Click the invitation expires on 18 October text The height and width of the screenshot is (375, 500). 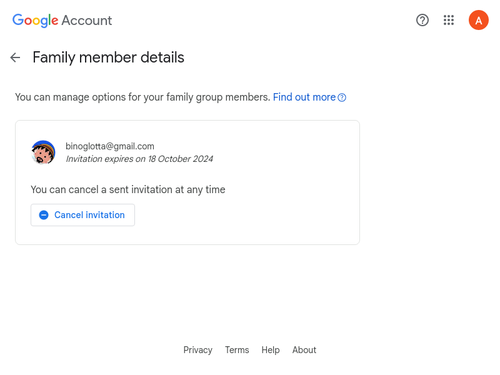tap(139, 159)
